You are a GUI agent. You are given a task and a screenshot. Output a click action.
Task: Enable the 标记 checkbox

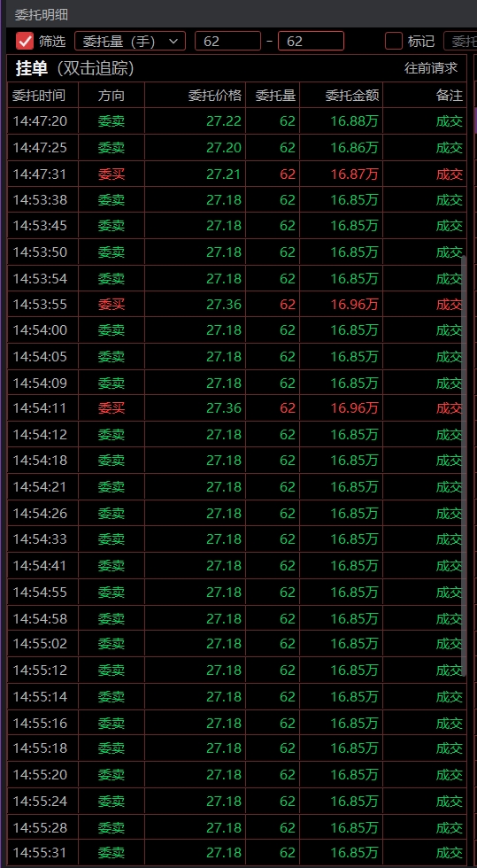(394, 41)
